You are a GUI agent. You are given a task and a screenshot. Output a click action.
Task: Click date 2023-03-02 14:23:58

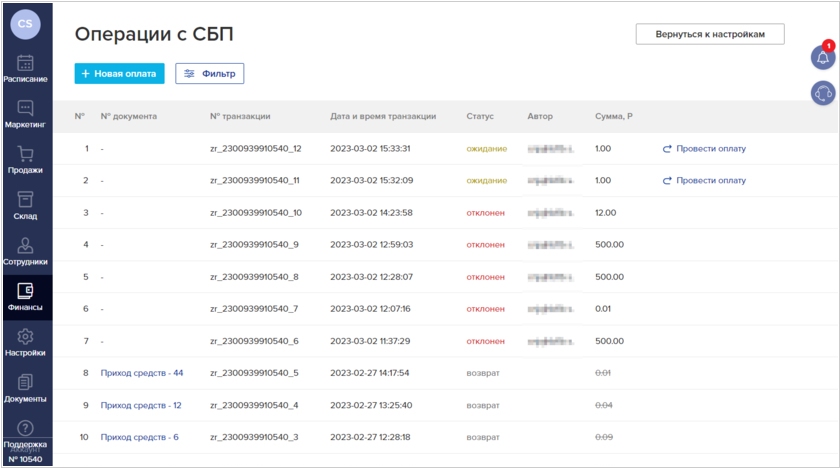[371, 213]
